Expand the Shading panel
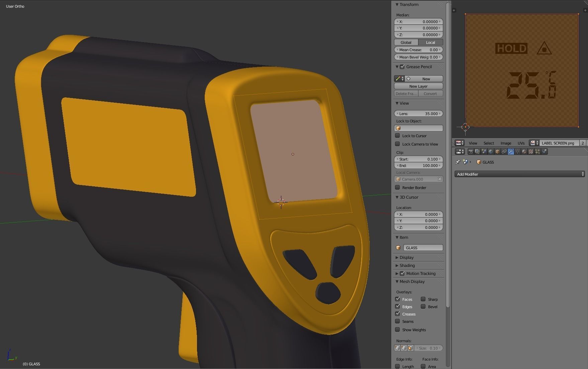Screen dimensions: 588x369 [x=397, y=265]
